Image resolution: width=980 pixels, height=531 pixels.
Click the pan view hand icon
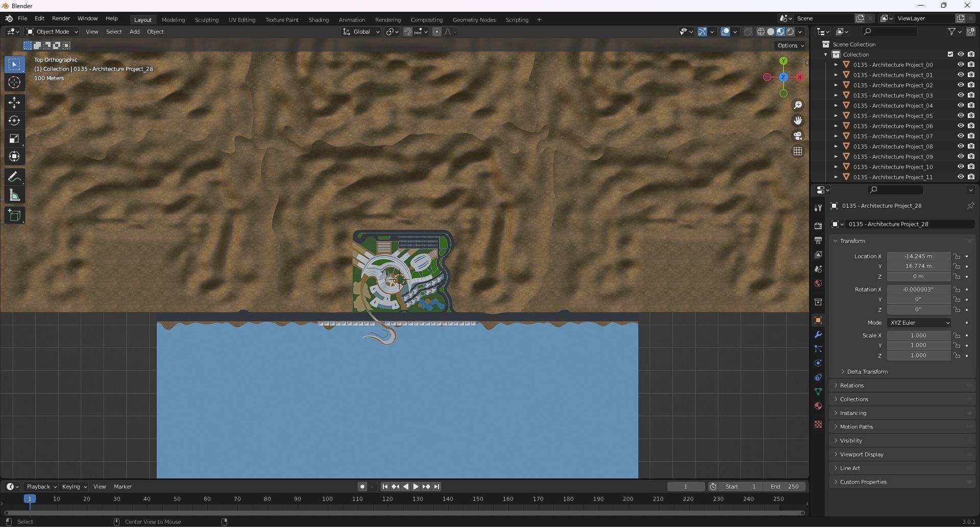coord(798,120)
